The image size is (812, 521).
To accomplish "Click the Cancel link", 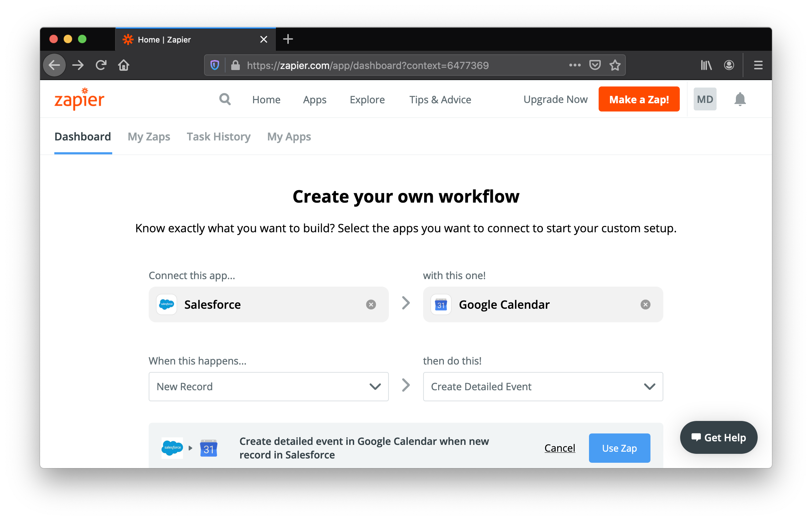I will tap(560, 448).
